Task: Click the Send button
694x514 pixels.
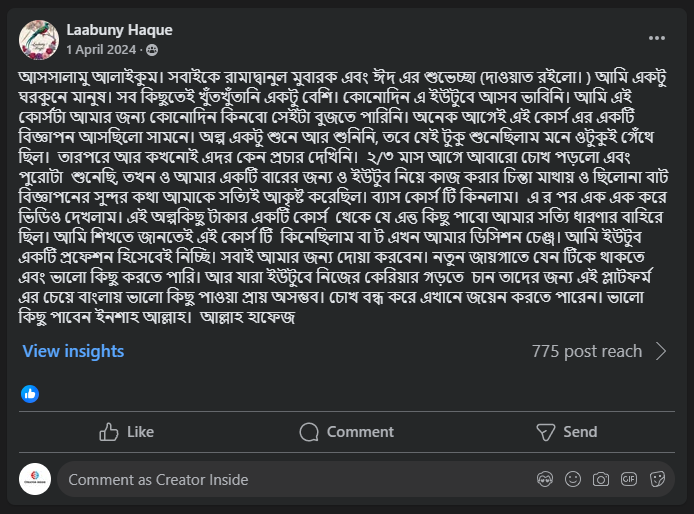Action: (567, 432)
